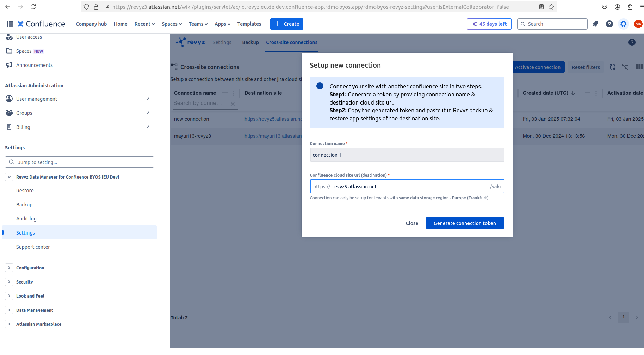Screen dimensions: 644x355
Task: Collapse Revyz Data Manager section
Action: point(9,177)
